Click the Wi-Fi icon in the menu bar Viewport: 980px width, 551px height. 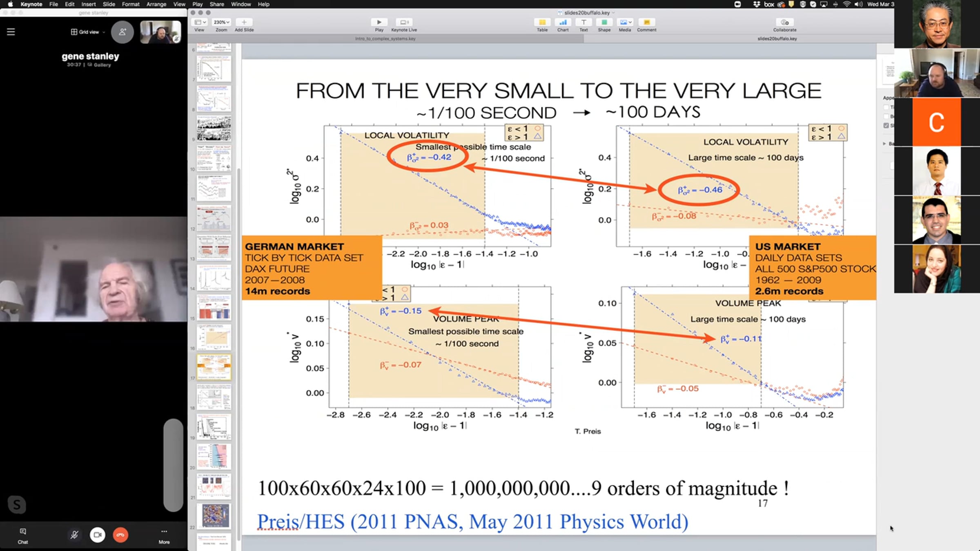point(846,4)
